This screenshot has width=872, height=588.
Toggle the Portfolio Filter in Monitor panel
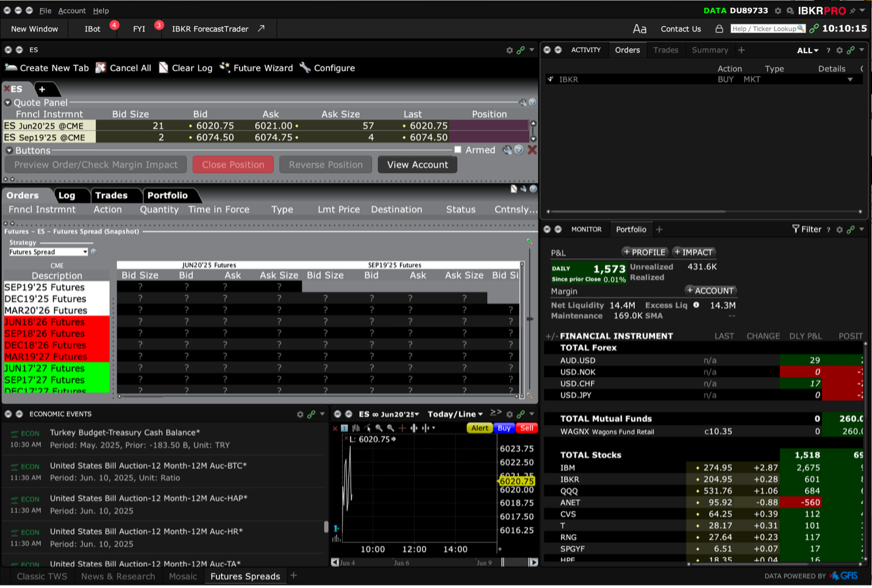pyautogui.click(x=806, y=229)
